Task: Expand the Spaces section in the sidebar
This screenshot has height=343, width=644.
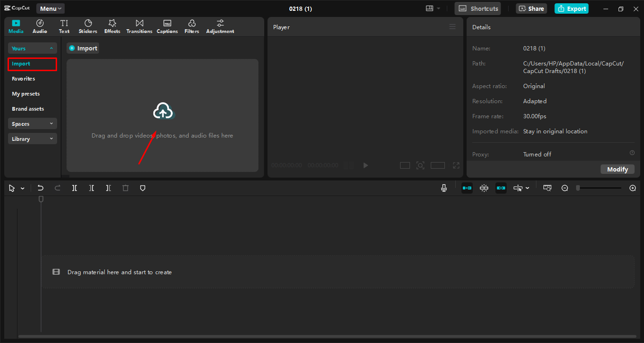Action: (x=32, y=123)
